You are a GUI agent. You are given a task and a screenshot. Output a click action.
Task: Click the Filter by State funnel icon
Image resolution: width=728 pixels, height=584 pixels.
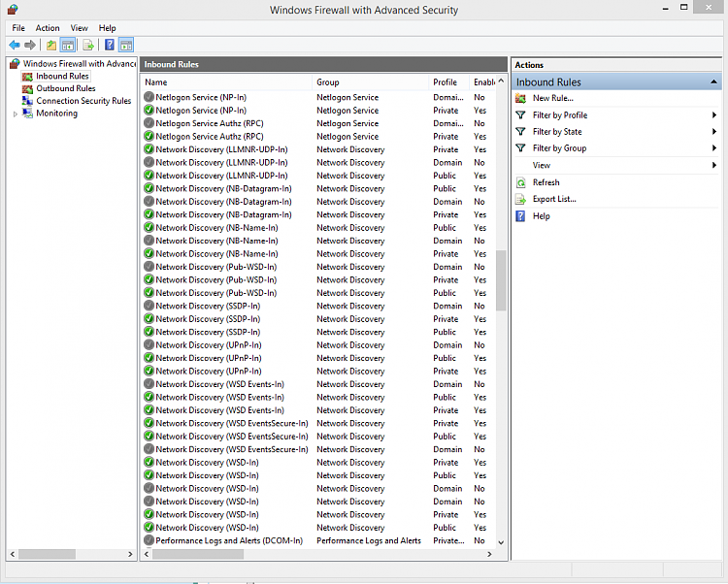[x=521, y=132]
